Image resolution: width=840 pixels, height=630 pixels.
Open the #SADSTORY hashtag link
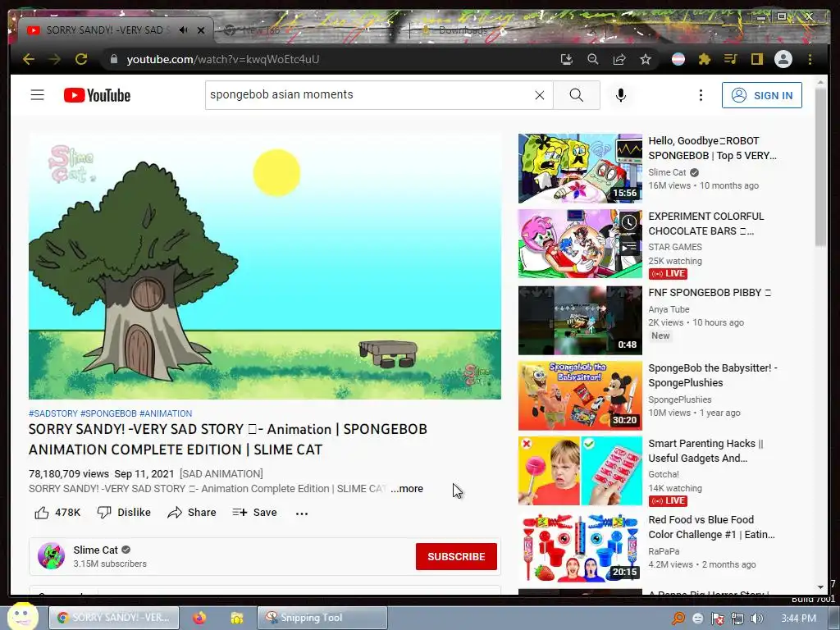point(53,413)
